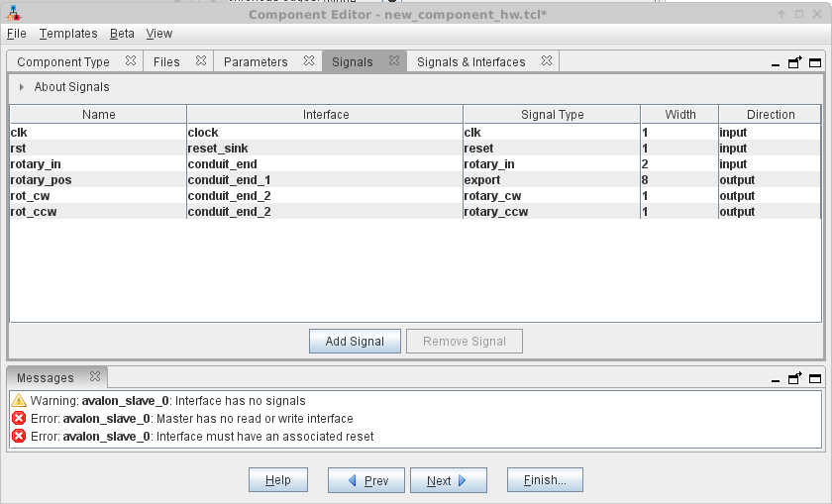The height and width of the screenshot is (504, 832).
Task: Click the Add Signal button
Action: (355, 342)
